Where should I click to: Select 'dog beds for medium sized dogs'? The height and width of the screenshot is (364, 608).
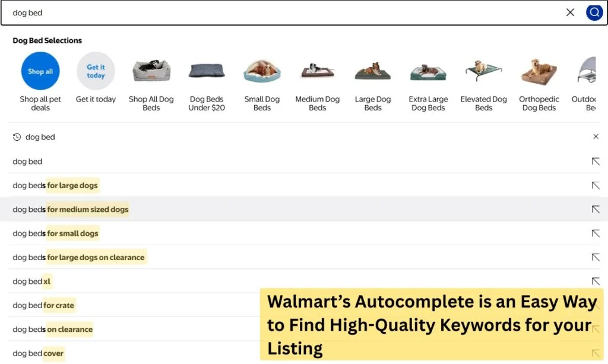click(70, 209)
